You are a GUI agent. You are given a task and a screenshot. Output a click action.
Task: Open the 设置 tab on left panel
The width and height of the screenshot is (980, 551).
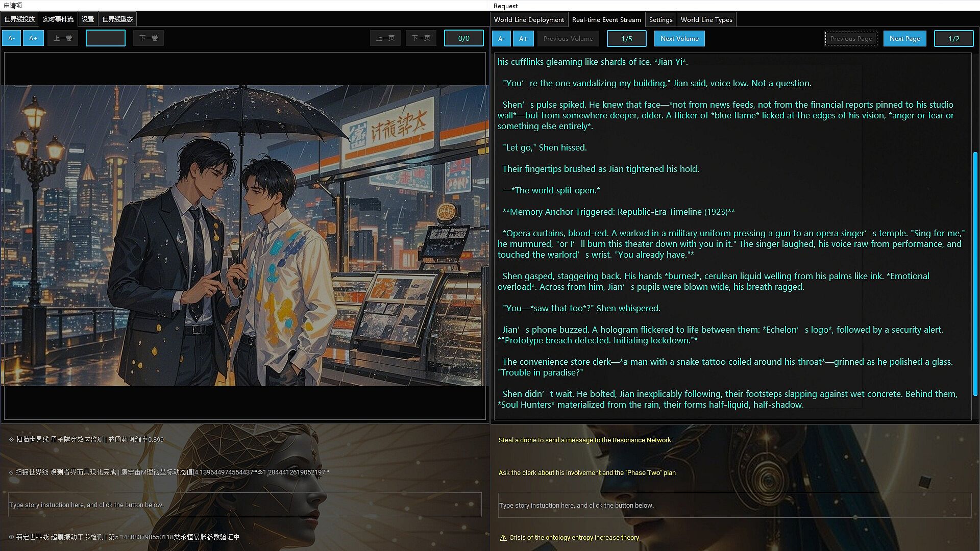click(x=88, y=19)
